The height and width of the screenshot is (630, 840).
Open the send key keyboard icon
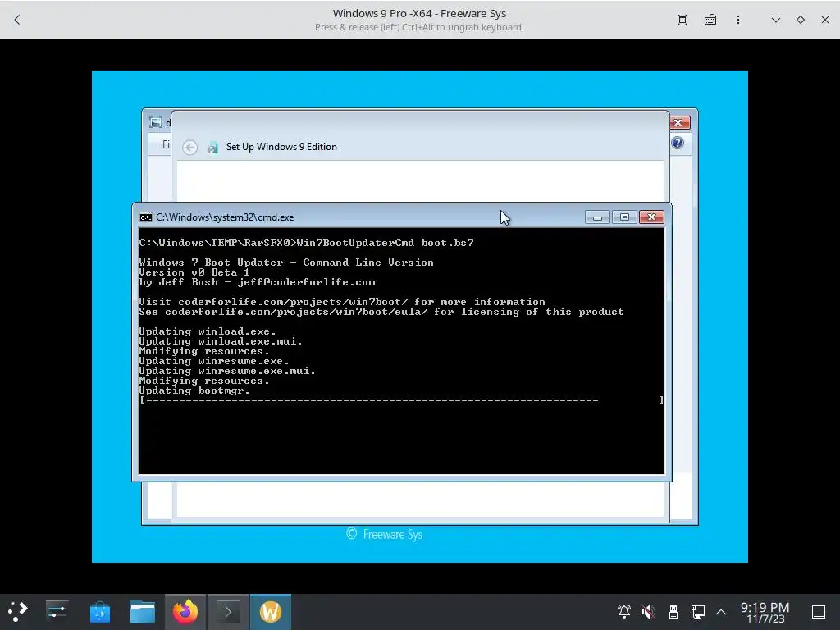tap(710, 20)
